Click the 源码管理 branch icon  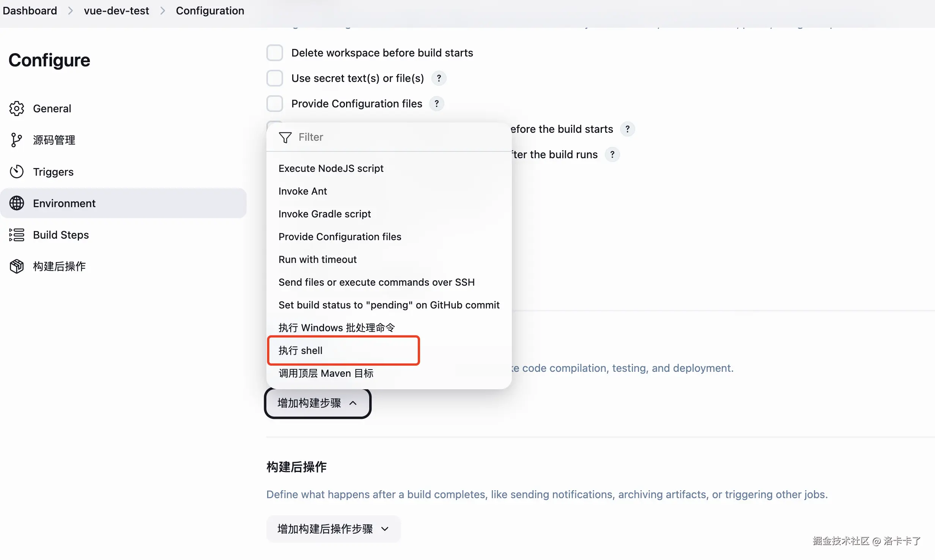pos(16,140)
